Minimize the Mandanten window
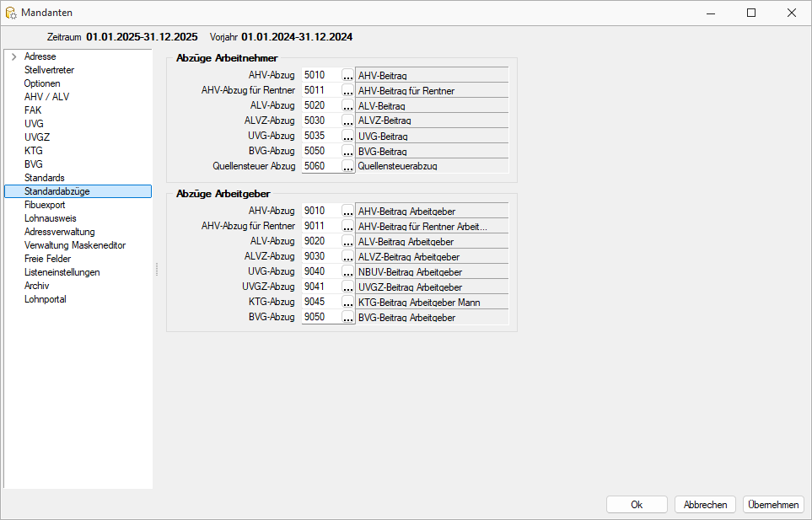This screenshot has height=520, width=812. coord(711,13)
